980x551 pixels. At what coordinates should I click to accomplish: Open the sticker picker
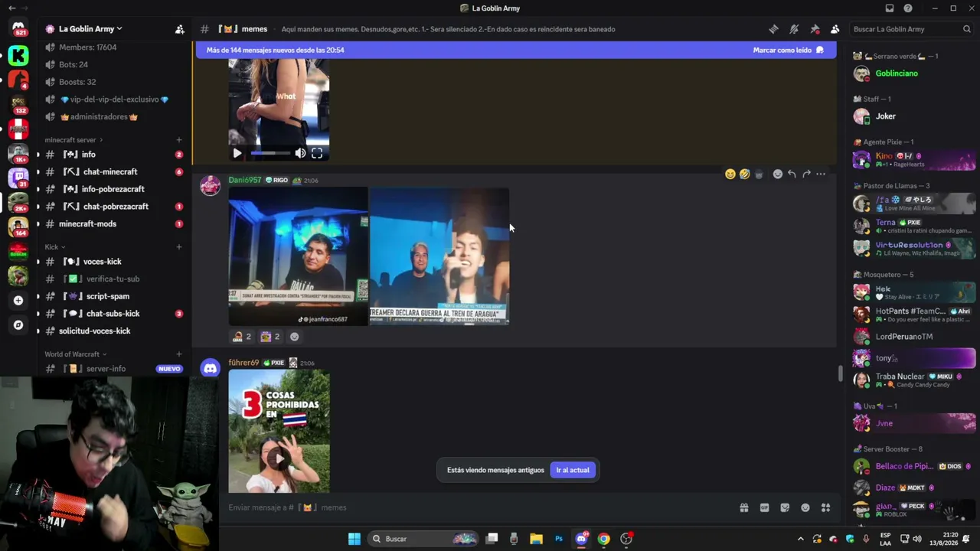(x=785, y=507)
